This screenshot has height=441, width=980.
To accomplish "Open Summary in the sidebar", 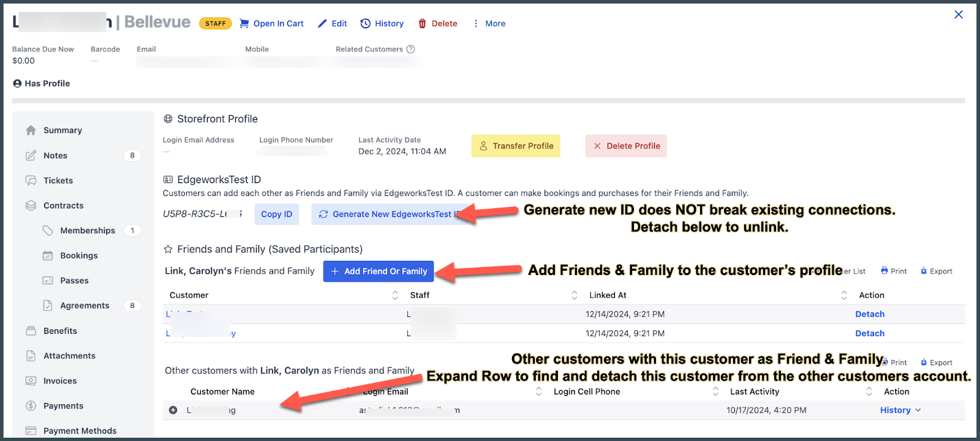I will [62, 130].
